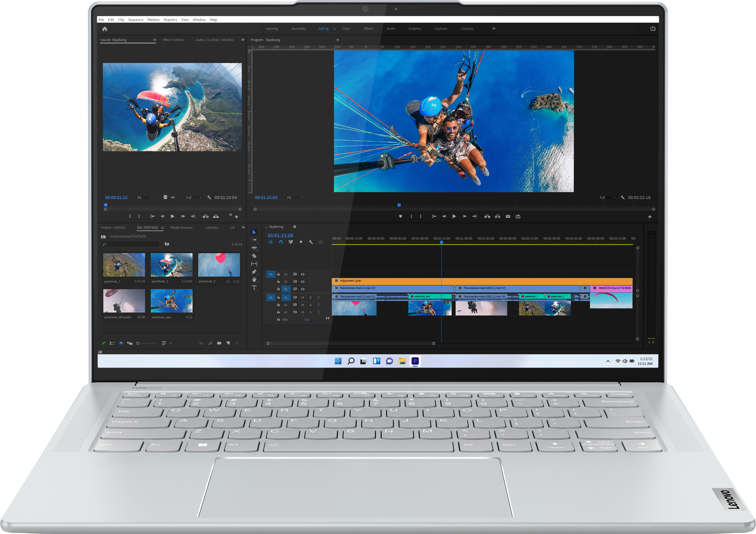Open the Media Browser panel tab
The image size is (756, 534).
point(181,228)
